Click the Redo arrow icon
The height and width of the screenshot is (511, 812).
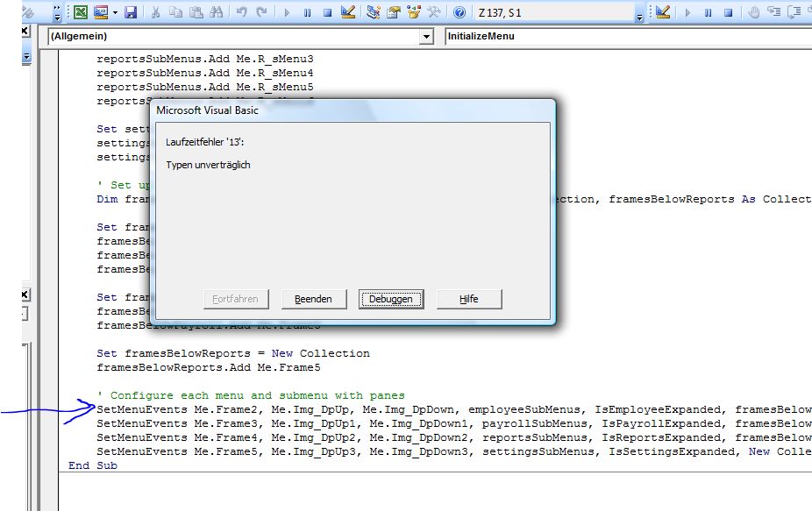(262, 12)
